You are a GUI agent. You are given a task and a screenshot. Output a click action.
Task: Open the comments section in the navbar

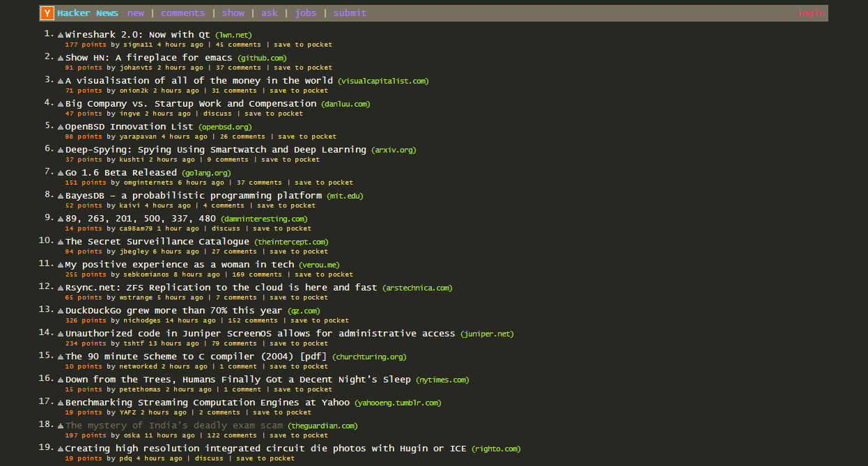pyautogui.click(x=183, y=13)
